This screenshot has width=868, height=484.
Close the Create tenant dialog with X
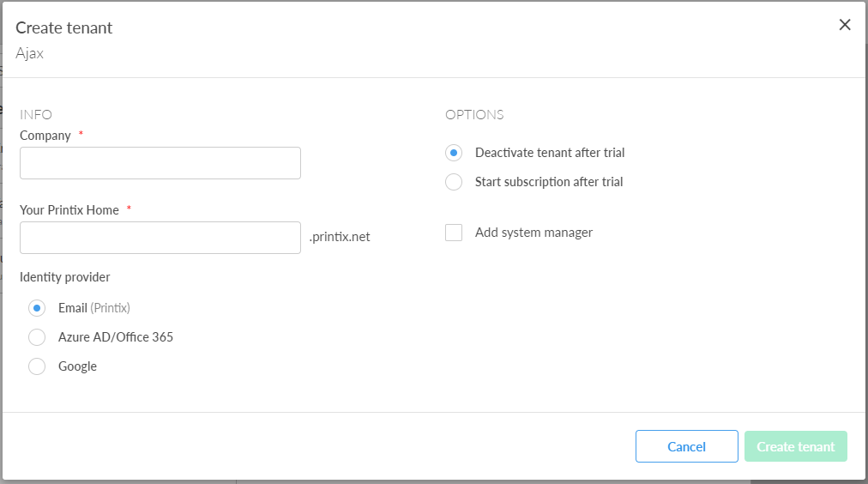(x=845, y=25)
